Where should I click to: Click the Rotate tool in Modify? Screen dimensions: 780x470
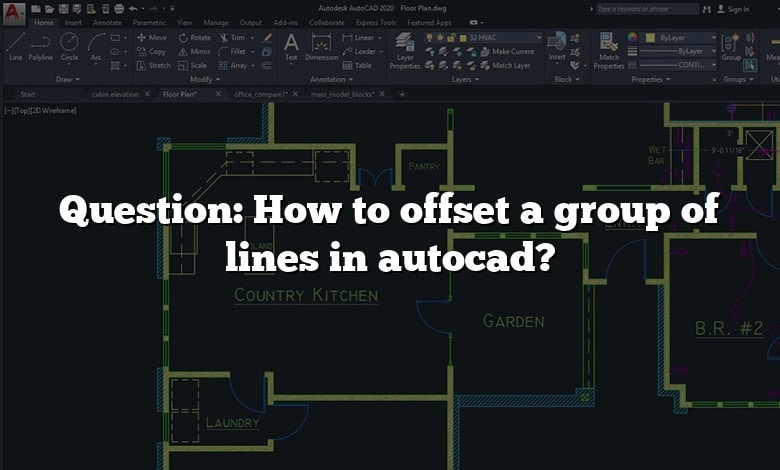pos(194,37)
